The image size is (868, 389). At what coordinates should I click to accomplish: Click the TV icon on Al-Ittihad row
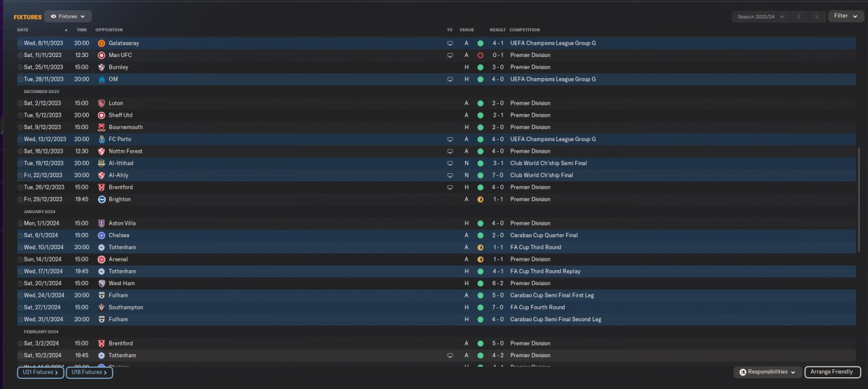(x=450, y=164)
